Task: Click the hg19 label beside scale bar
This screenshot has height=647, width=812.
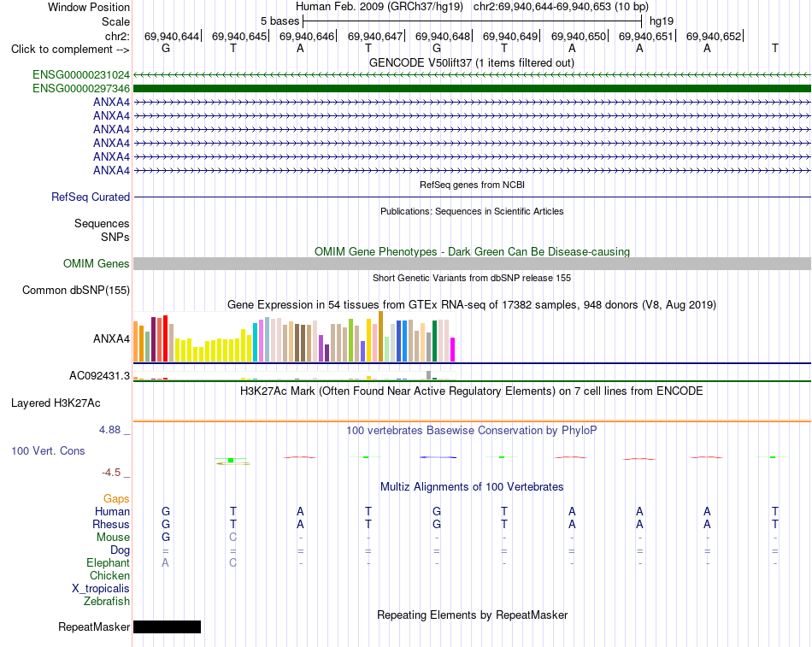Action: (x=662, y=21)
